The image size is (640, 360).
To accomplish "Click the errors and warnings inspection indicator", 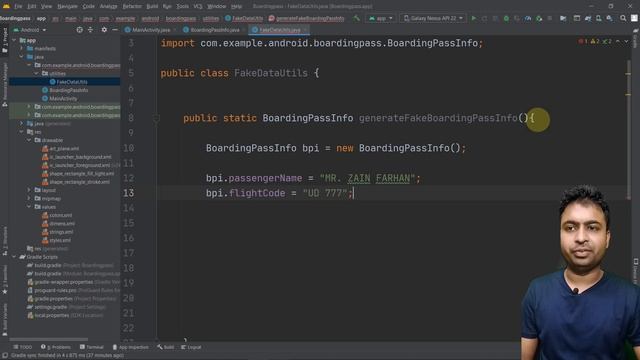I will [596, 41].
